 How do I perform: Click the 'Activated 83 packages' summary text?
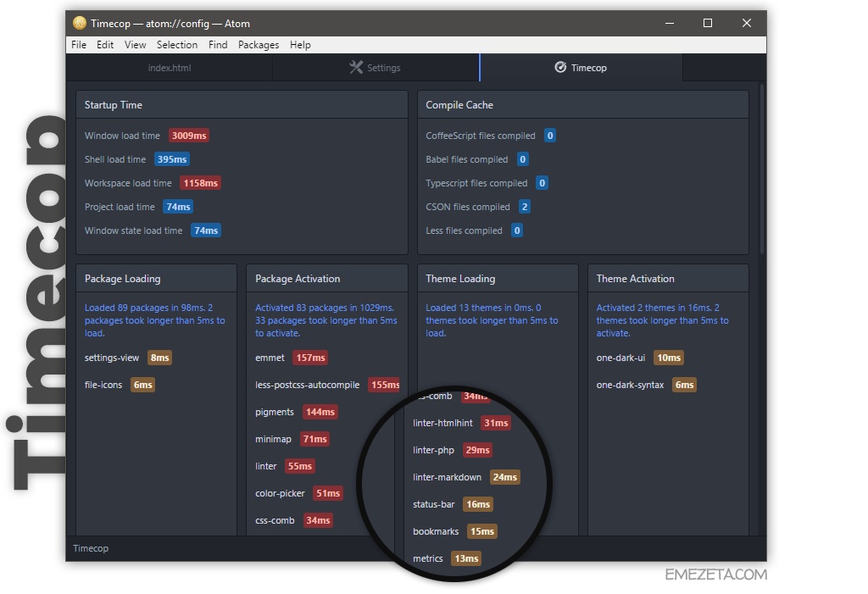326,320
